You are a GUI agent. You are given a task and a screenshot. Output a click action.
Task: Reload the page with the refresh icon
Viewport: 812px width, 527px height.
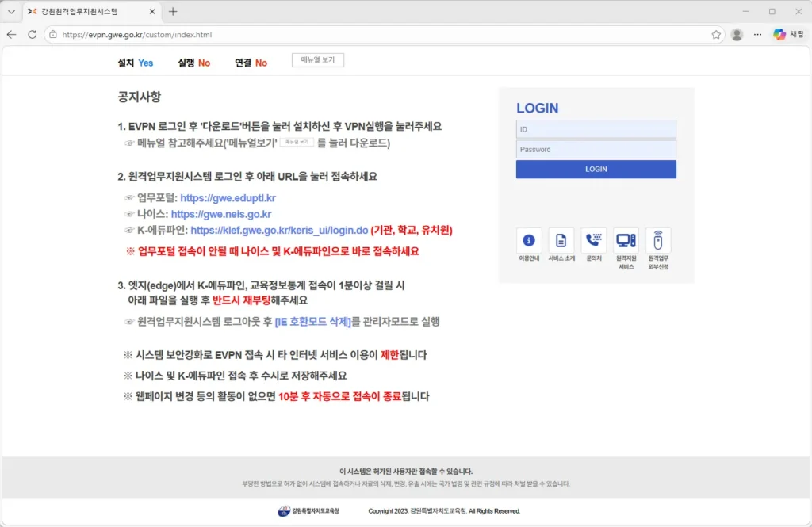pos(33,35)
